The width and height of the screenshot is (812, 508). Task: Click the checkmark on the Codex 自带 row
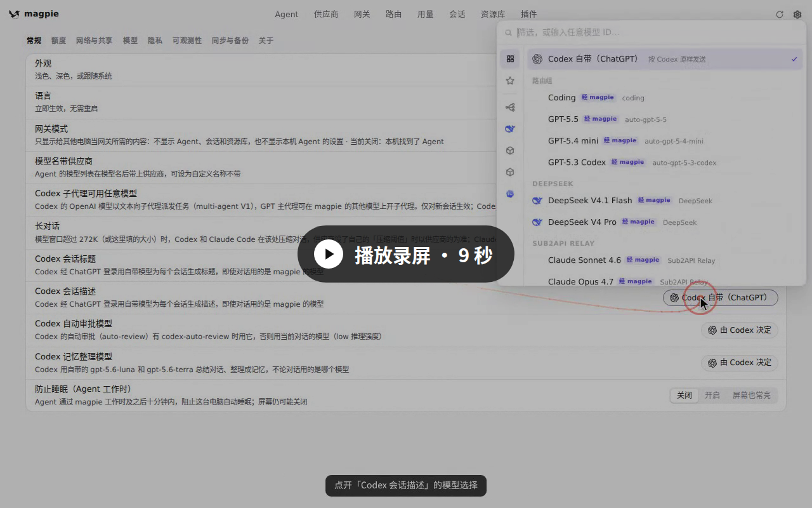pos(794,59)
